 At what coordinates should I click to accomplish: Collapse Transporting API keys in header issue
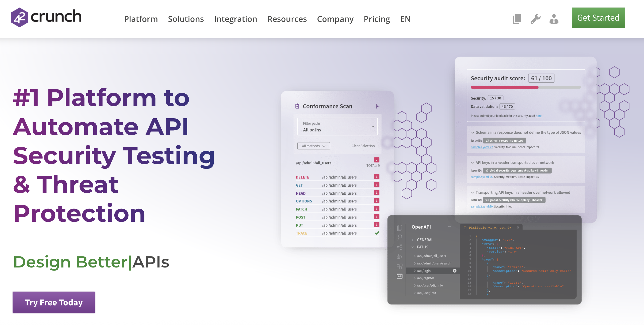tap(473, 192)
